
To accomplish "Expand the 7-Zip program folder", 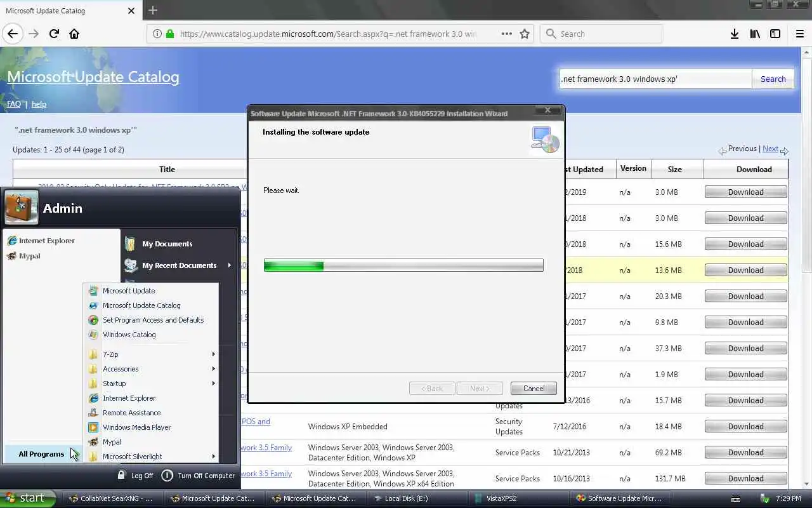I will pos(151,354).
